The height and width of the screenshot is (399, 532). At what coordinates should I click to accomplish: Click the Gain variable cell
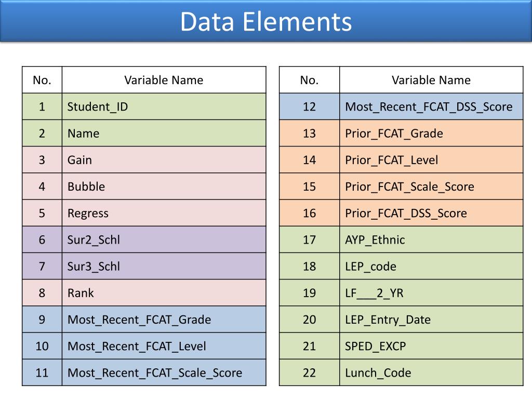[x=164, y=160]
